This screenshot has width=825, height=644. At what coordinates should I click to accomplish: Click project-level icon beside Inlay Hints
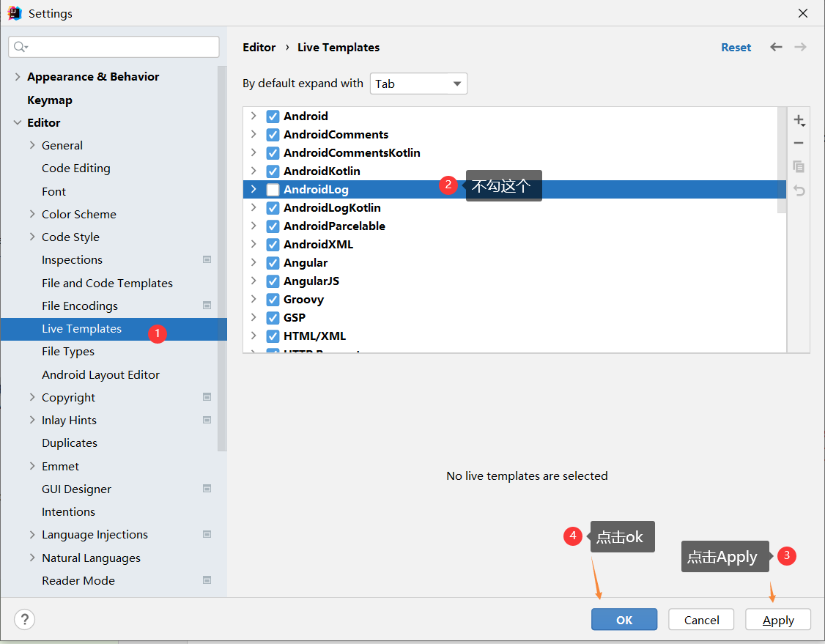point(207,420)
